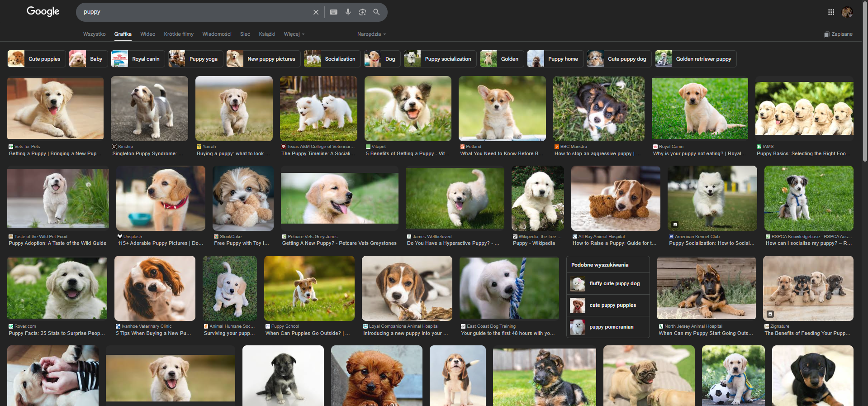Click the Wikipedia source favicon
This screenshot has width=868, height=406.
pos(515,237)
